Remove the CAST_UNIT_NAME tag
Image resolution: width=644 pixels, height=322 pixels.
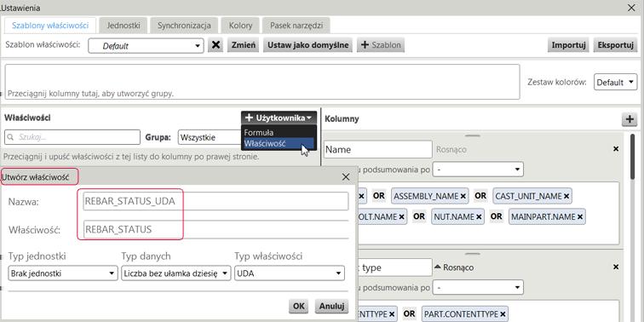(x=566, y=196)
